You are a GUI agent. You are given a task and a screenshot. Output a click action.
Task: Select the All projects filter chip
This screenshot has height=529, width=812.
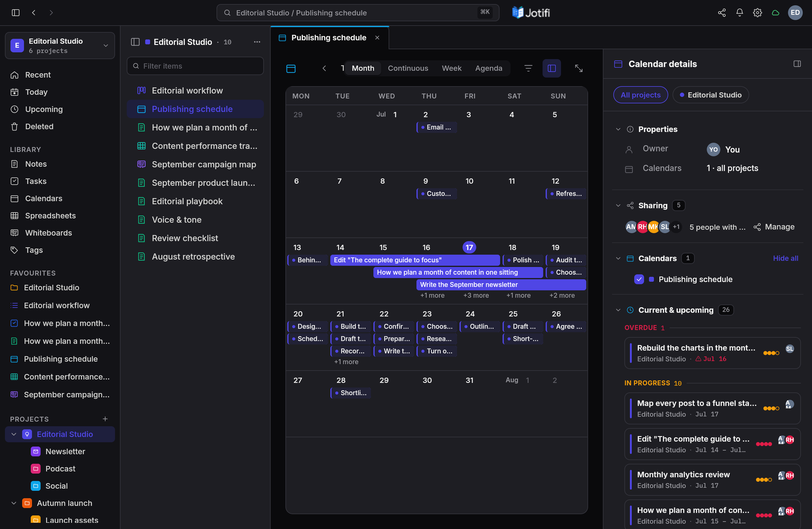pyautogui.click(x=640, y=95)
